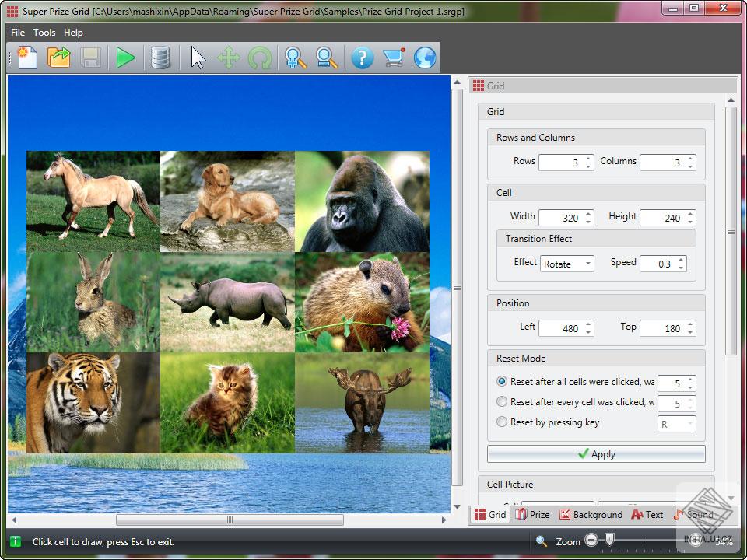Select the arrow pointer tool
The height and width of the screenshot is (560, 747).
coord(198,58)
